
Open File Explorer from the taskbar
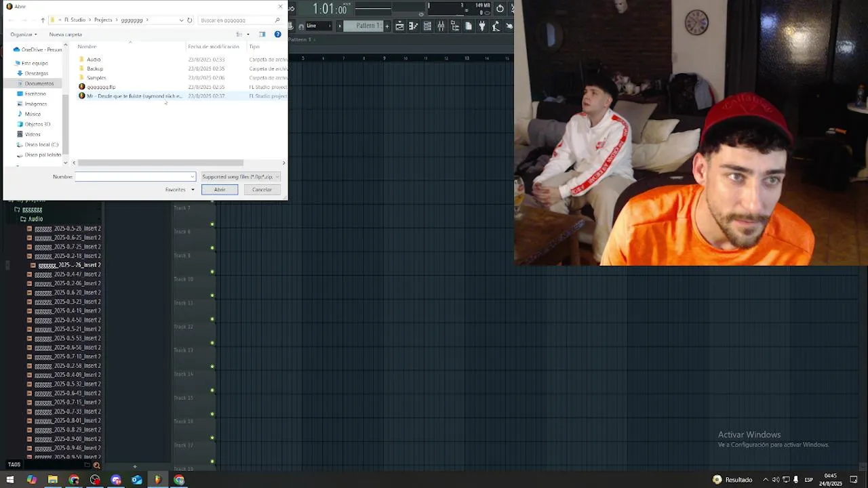(53, 480)
